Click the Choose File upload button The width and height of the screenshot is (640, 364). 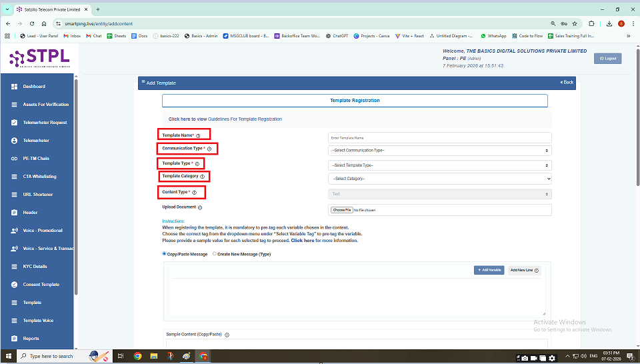(x=342, y=210)
